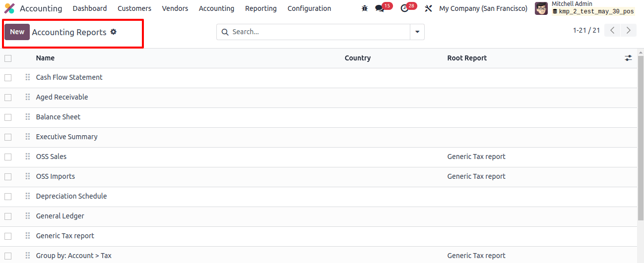Image resolution: width=644 pixels, height=263 pixels.
Task: Go to next page with right chevron
Action: (x=629, y=31)
